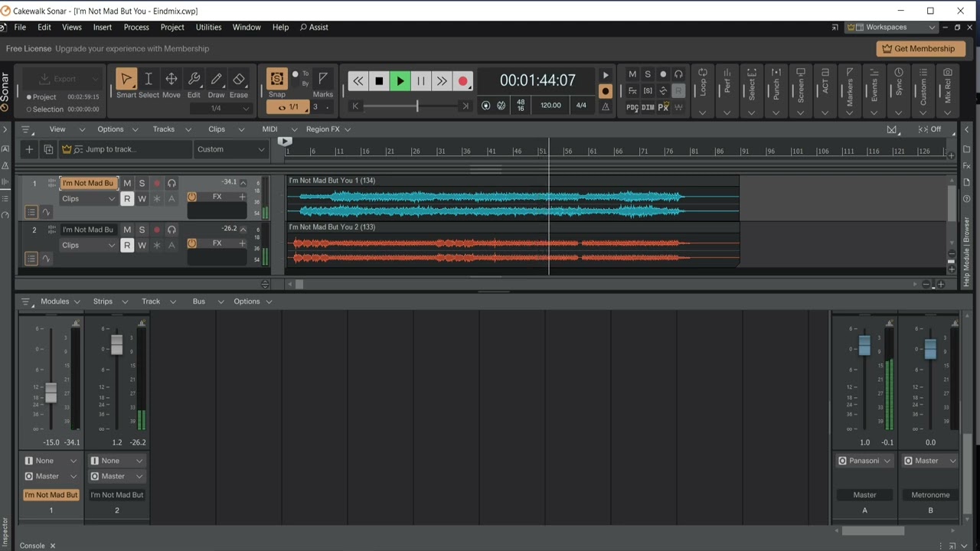
Task: Expand the Snap resolution 1/1 dropdown
Action: click(288, 107)
